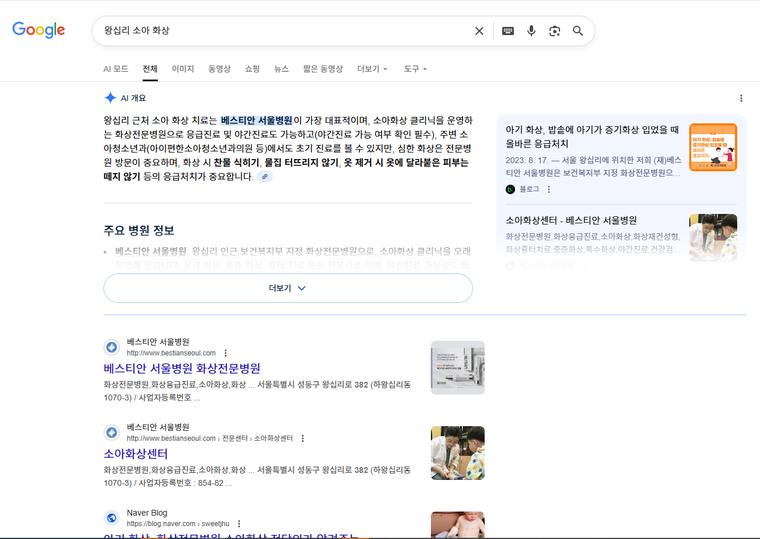
Task: Open AI overview three-dot options menu
Action: (741, 98)
